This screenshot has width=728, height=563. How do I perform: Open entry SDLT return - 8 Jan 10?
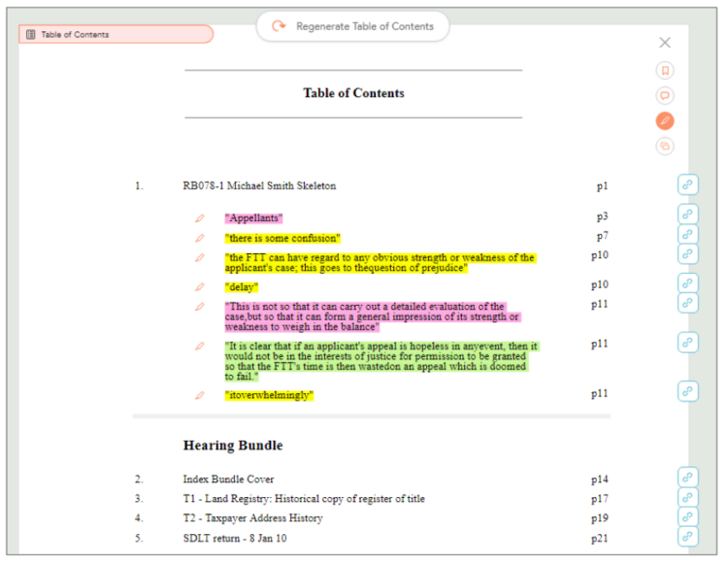click(235, 539)
